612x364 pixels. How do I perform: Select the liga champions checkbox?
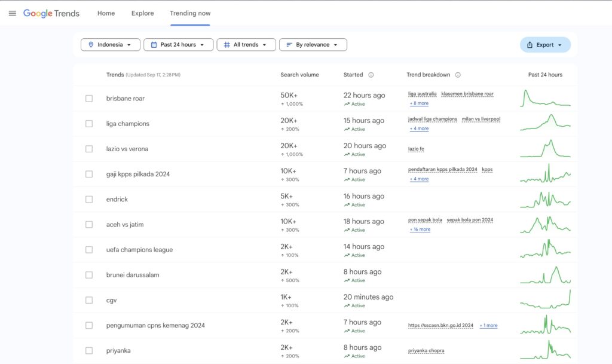coord(89,124)
